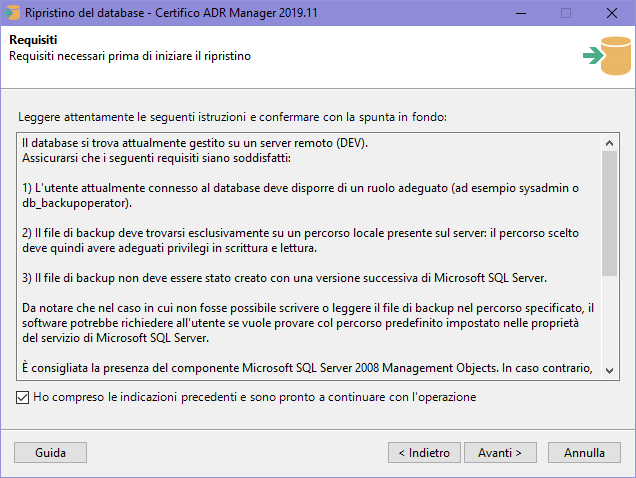Click requirement 1 text about sysadmin role

[300, 188]
